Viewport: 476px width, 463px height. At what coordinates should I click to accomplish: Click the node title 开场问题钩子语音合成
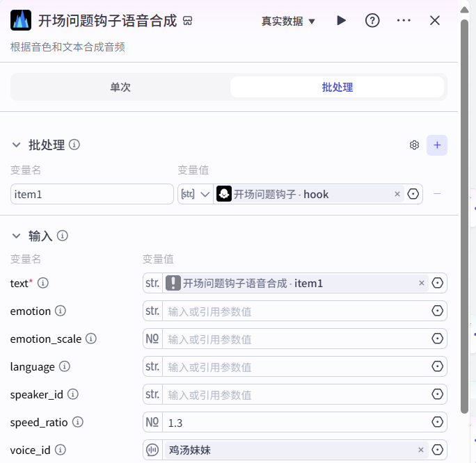(107, 21)
